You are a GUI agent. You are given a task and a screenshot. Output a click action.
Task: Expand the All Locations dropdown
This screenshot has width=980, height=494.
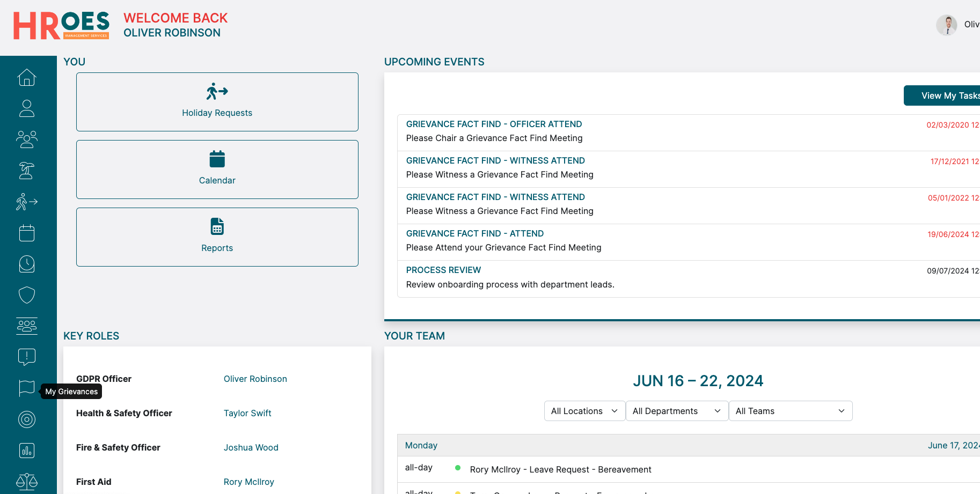pos(584,411)
